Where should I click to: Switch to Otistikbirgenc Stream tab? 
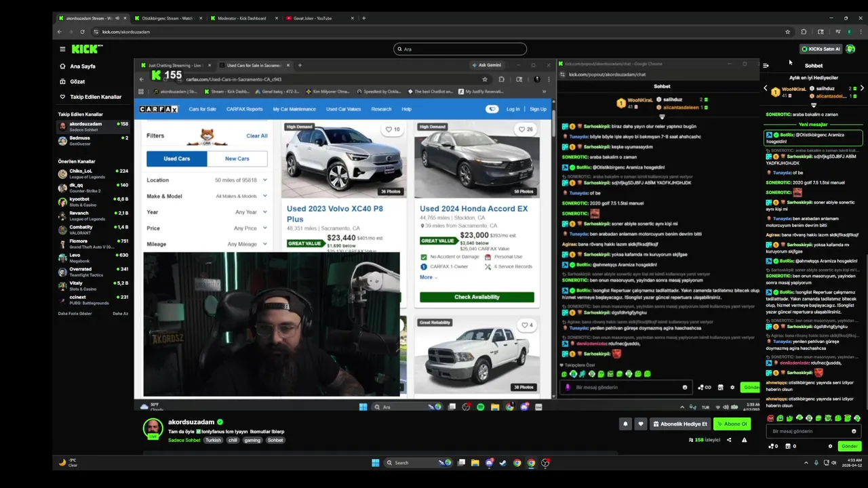pos(167,18)
